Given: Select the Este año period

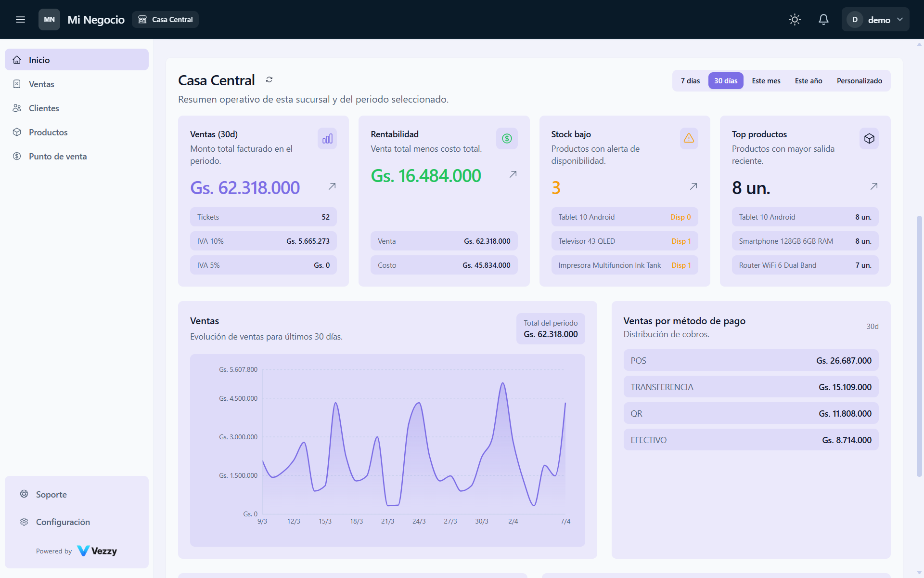Looking at the screenshot, I should [x=808, y=80].
